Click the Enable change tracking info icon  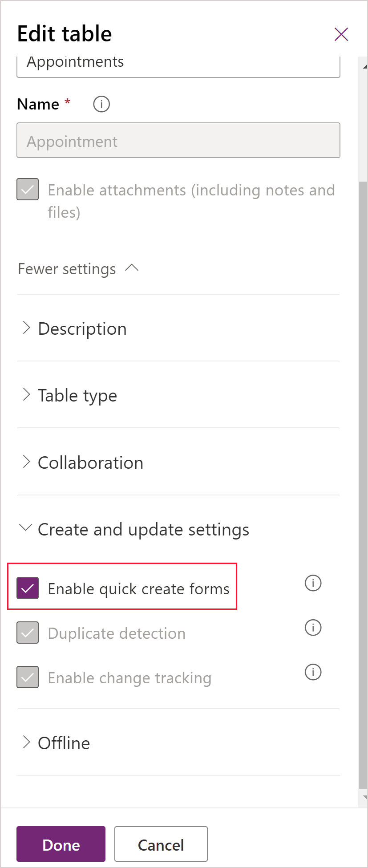pyautogui.click(x=313, y=672)
